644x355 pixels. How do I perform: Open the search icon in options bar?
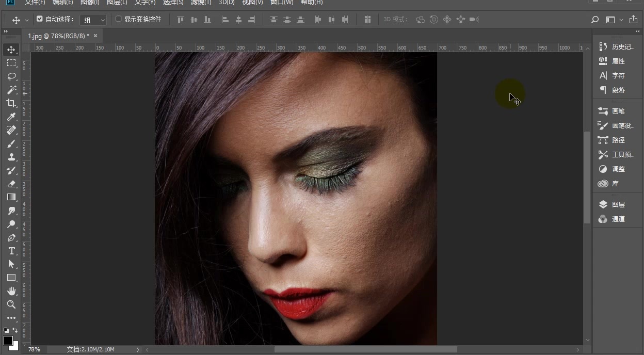[595, 20]
